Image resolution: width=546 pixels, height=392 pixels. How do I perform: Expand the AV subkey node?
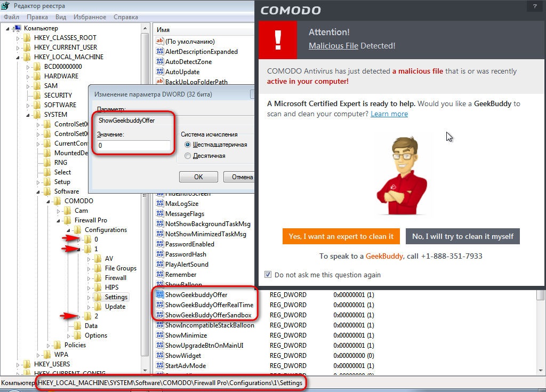tap(89, 259)
